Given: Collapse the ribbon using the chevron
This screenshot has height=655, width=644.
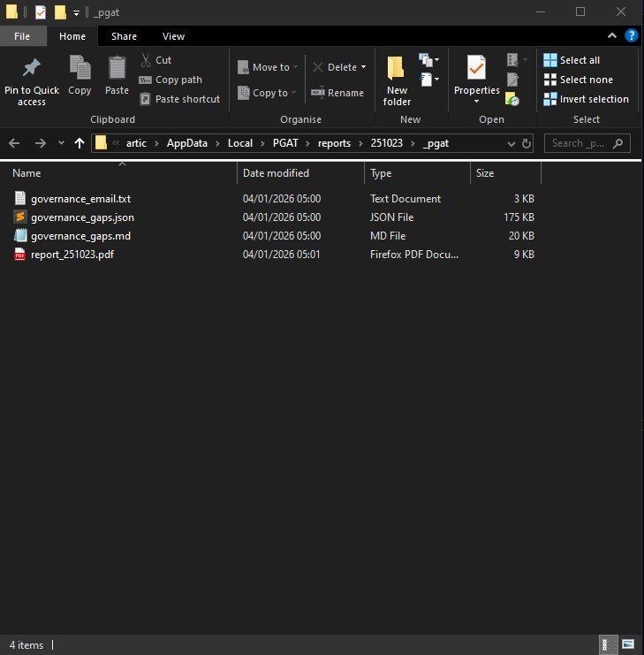Looking at the screenshot, I should 612,36.
